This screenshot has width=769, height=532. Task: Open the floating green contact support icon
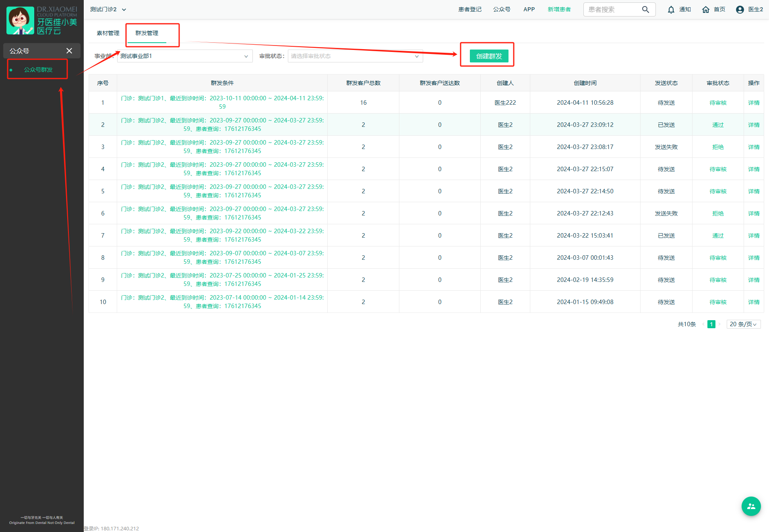(x=751, y=506)
